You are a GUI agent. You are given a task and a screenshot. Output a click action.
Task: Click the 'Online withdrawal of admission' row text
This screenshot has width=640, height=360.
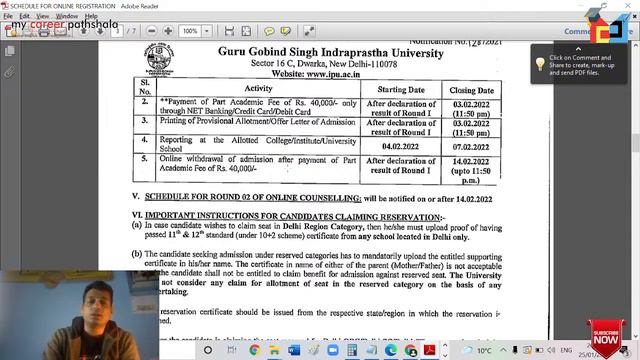258,164
